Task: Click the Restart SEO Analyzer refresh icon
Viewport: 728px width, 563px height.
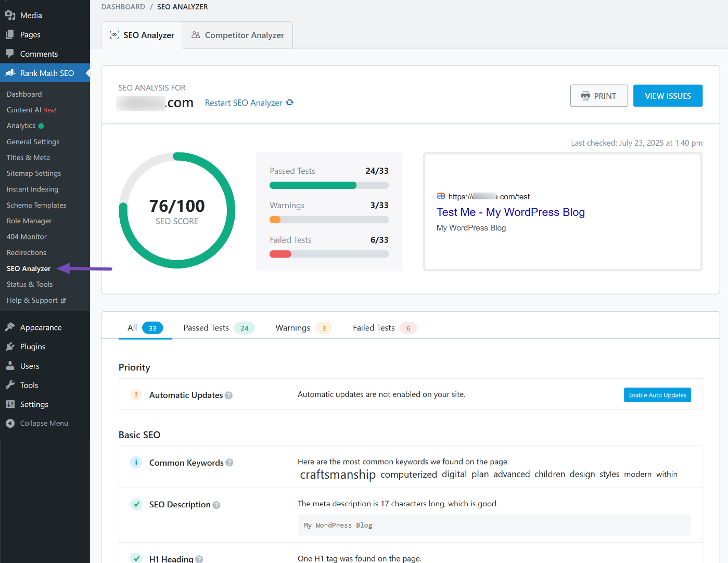Action: point(290,103)
